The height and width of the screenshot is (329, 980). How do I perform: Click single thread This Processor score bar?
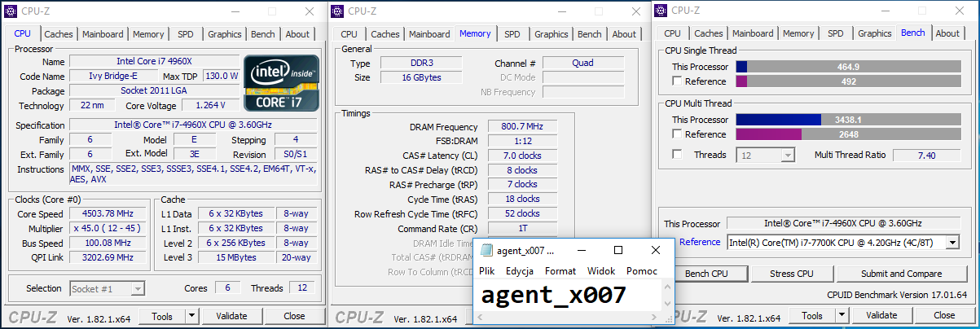848,67
